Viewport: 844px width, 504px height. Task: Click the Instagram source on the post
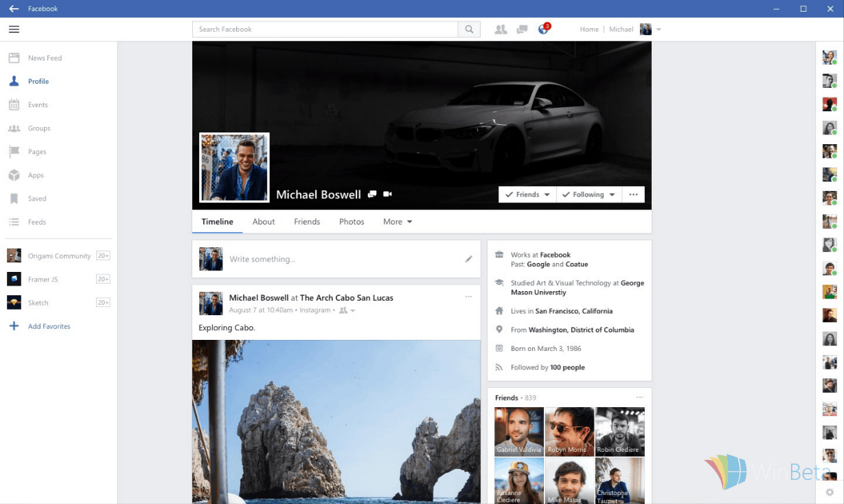tap(315, 310)
